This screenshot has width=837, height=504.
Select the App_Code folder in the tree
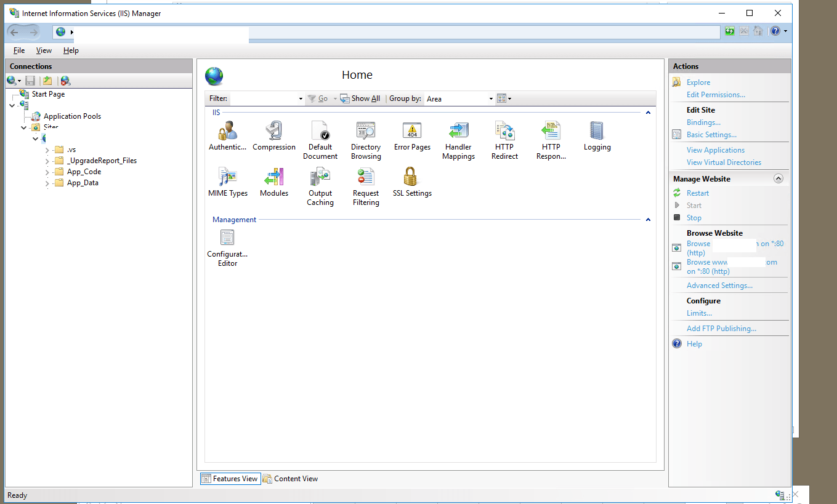click(x=84, y=172)
